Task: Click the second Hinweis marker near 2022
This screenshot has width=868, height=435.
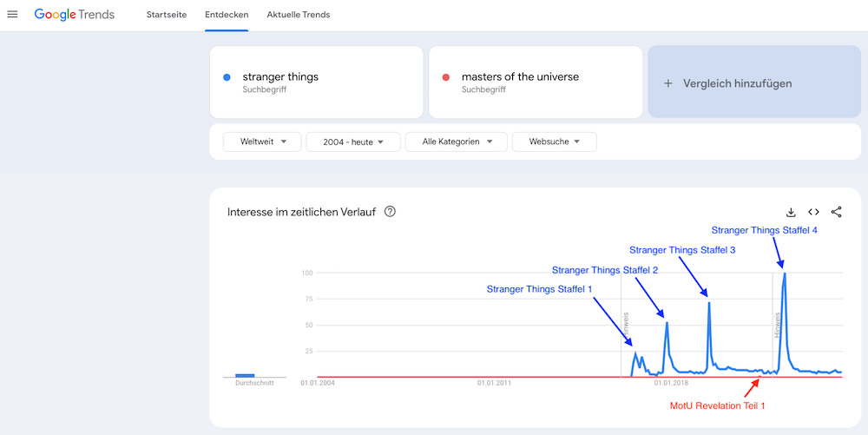Action: click(x=777, y=325)
